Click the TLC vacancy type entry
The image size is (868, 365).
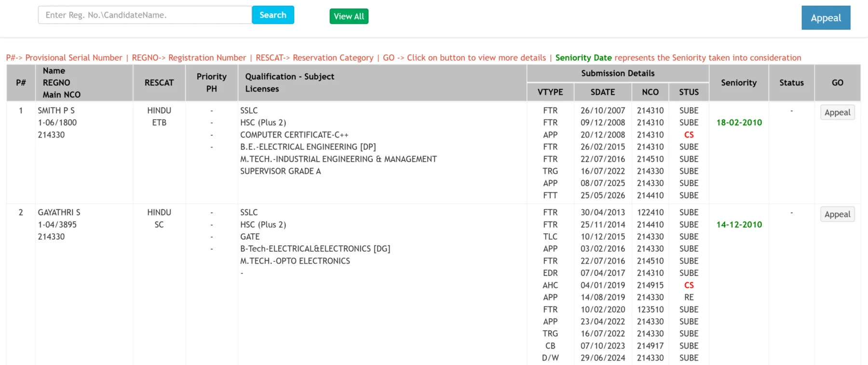pyautogui.click(x=550, y=237)
